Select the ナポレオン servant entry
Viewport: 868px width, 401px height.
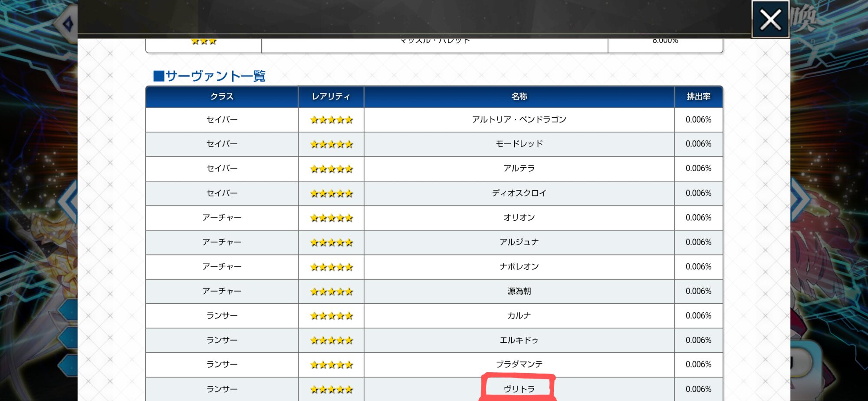[519, 266]
